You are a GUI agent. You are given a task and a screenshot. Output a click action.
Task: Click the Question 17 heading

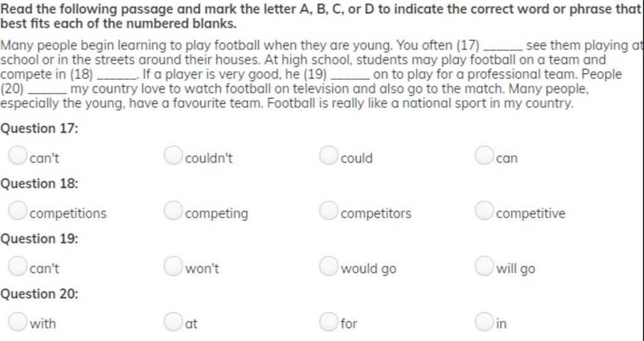click(40, 128)
